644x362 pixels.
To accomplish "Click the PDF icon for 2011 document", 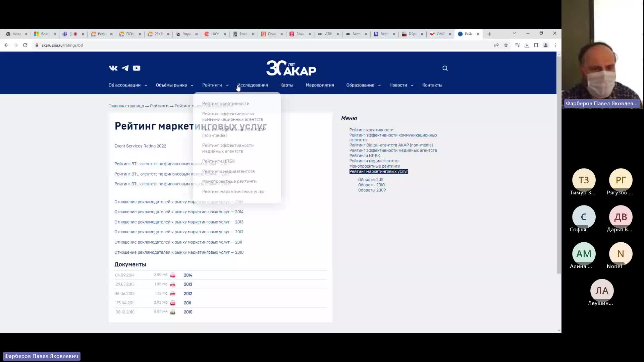I will click(x=173, y=303).
